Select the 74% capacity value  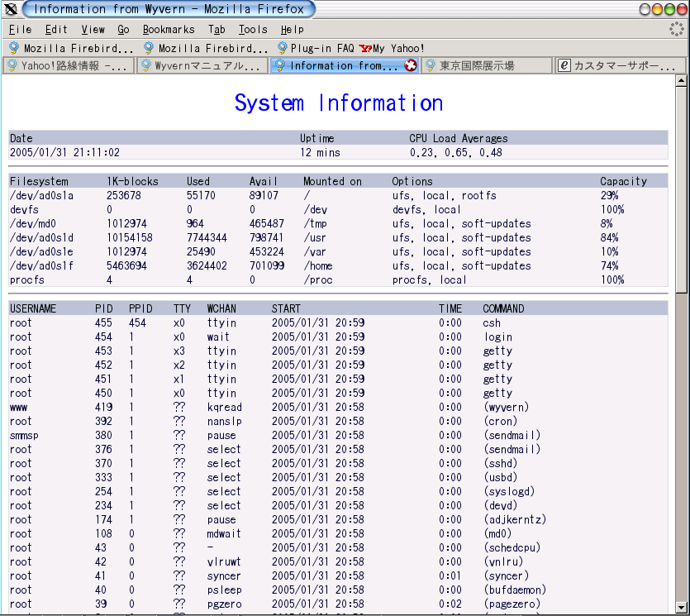[610, 266]
